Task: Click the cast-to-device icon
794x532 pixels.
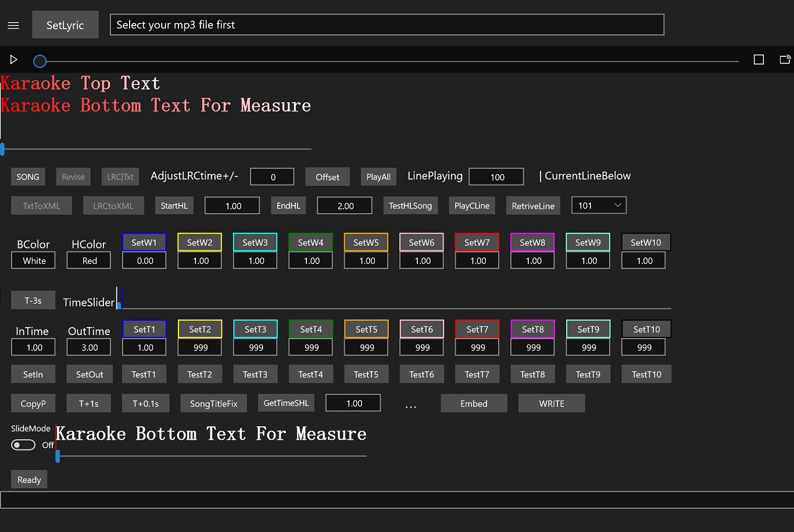Action: (785, 60)
